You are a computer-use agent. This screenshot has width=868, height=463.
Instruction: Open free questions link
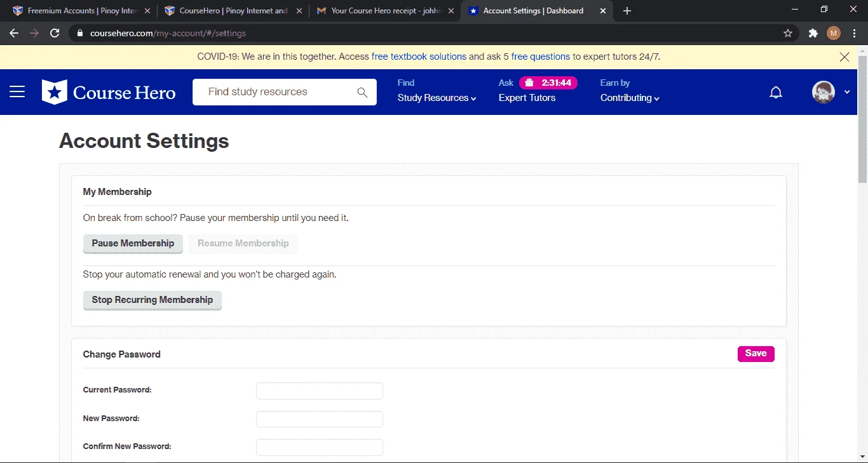tap(541, 57)
